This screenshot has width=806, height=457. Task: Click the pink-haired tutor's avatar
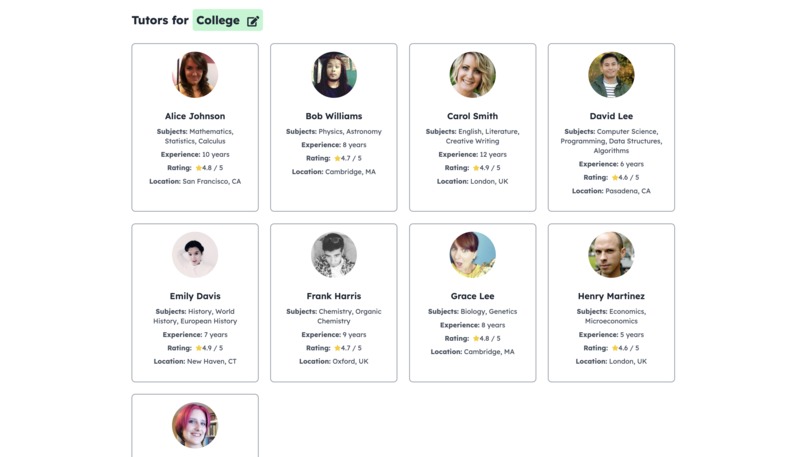click(195, 425)
